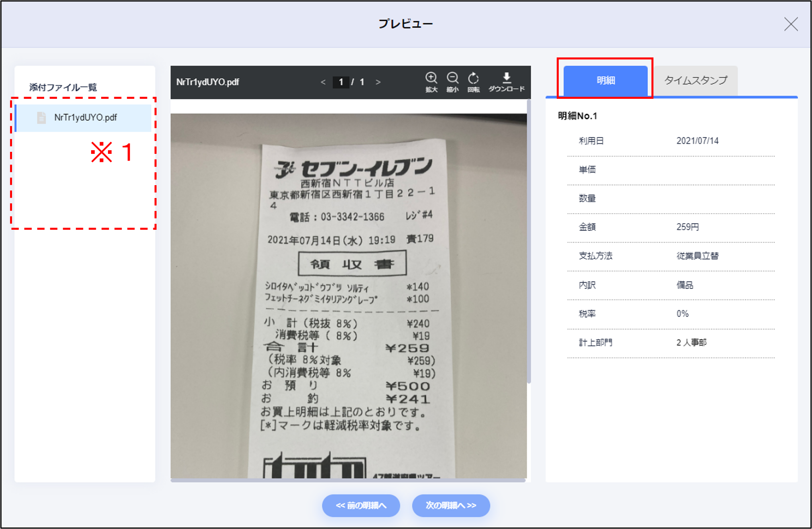Viewport: 812px width, 529px height.
Task: Click the 内訳 label
Action: tap(587, 285)
